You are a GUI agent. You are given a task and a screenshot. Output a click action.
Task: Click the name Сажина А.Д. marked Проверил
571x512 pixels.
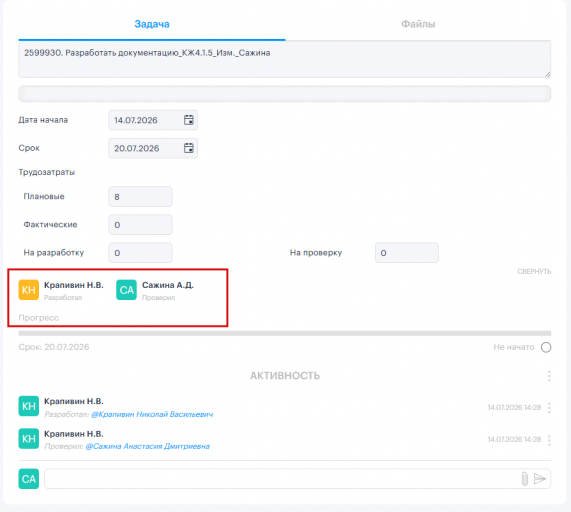coord(168,285)
